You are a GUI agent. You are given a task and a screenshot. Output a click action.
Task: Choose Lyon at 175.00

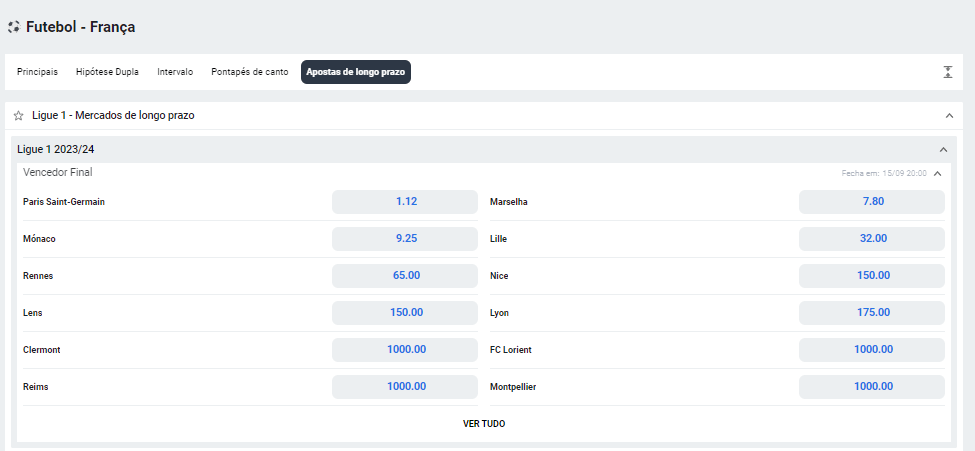tap(872, 313)
